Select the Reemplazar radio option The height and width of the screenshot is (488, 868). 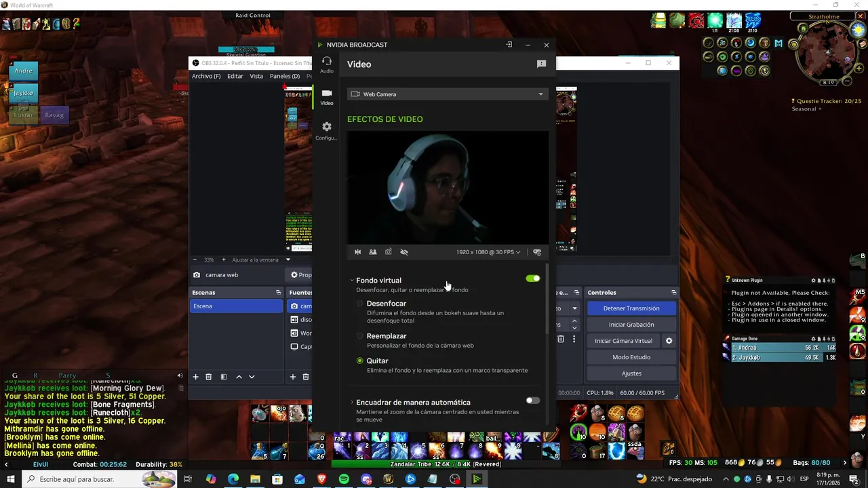click(360, 336)
